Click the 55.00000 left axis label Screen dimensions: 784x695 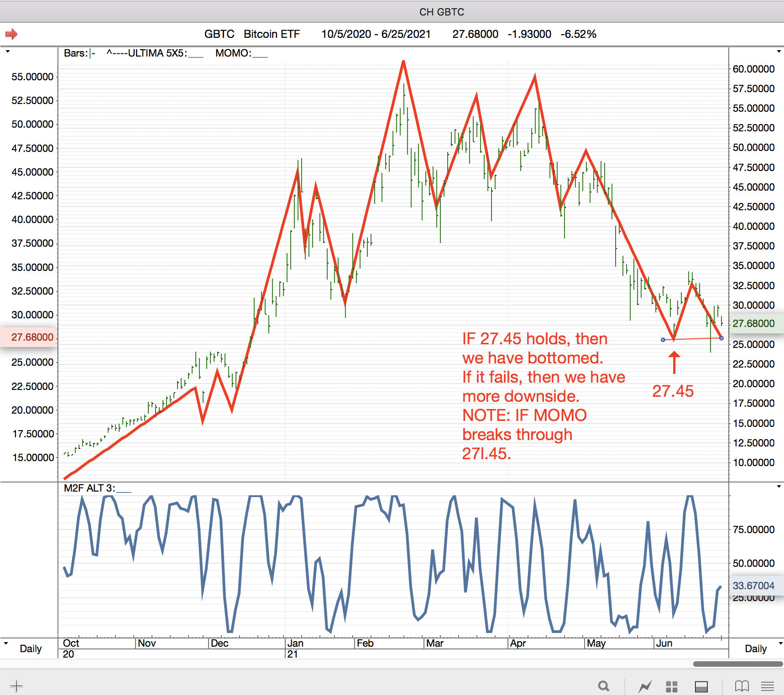click(32, 77)
